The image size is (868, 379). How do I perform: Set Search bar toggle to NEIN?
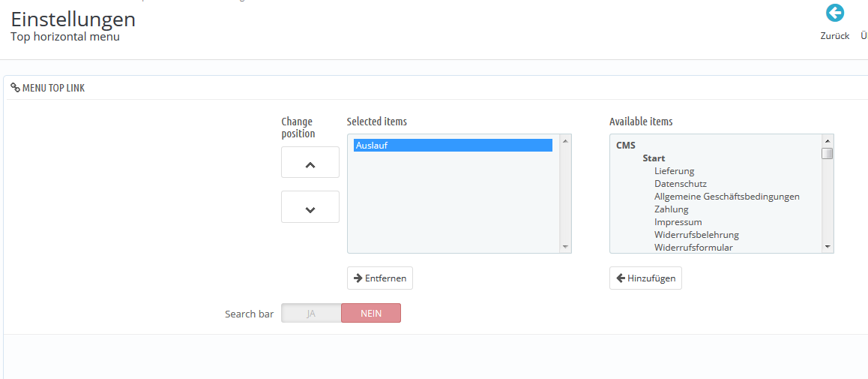coord(371,314)
